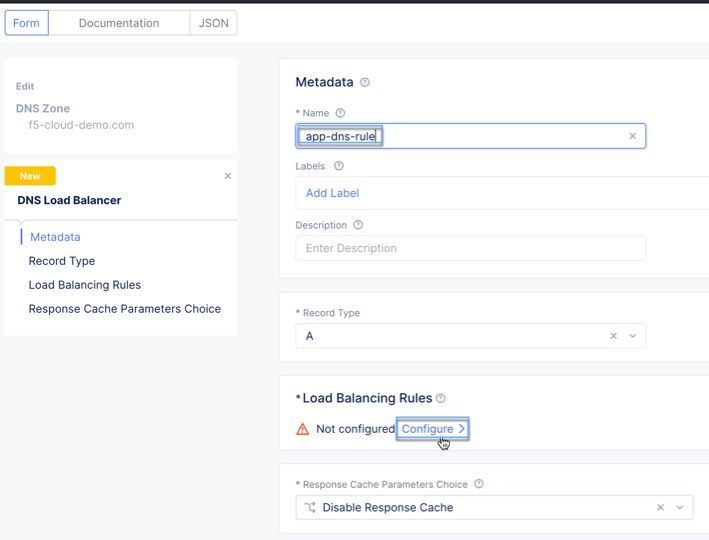The image size is (709, 540).
Task: Click the Enter Description input field
Action: pos(470,248)
